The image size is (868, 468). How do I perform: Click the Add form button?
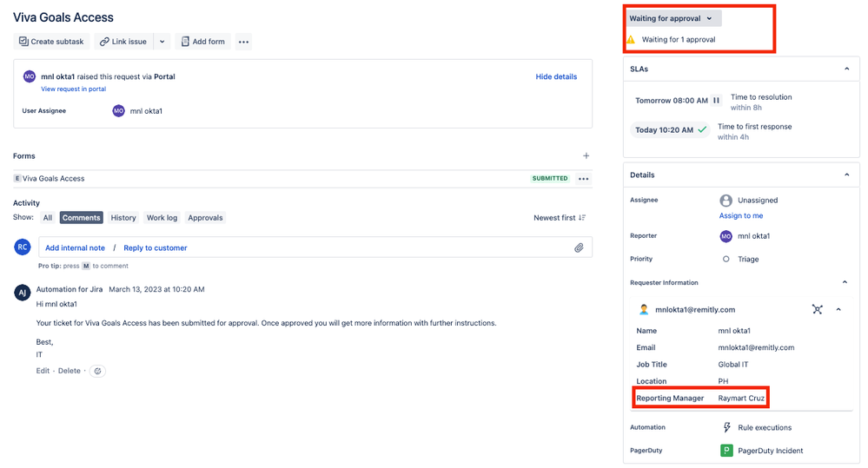click(202, 42)
